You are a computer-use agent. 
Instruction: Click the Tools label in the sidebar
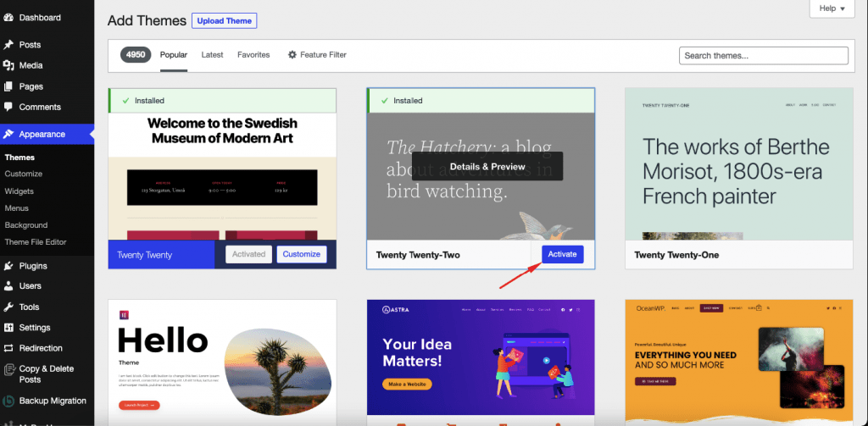(x=30, y=307)
